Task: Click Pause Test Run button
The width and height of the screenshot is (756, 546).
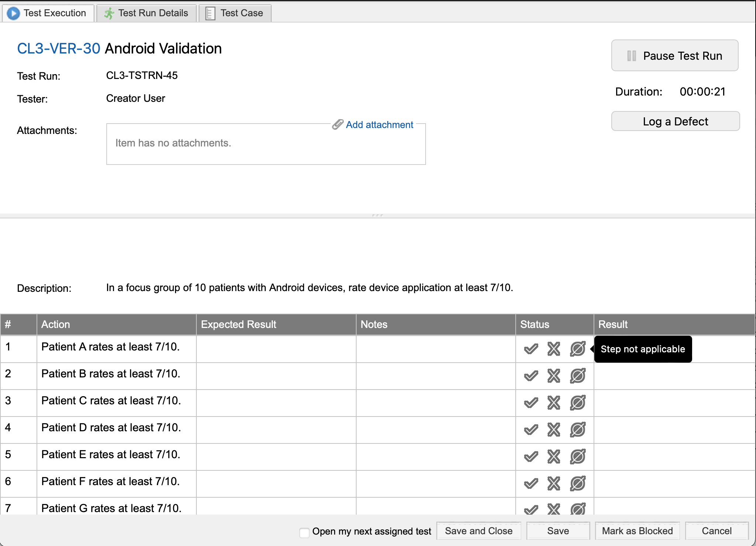Action: click(675, 56)
